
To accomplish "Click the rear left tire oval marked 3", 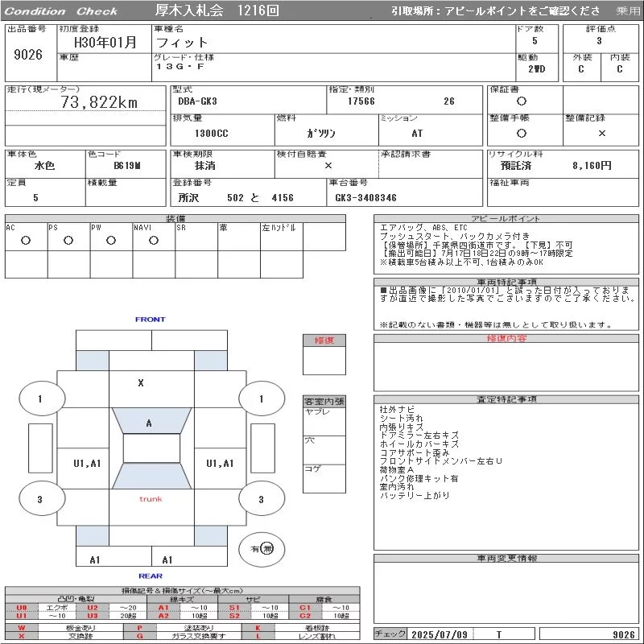I will tap(42, 499).
